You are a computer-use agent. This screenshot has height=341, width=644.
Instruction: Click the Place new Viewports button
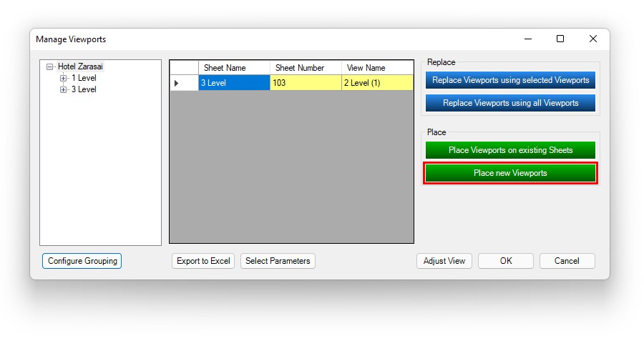[510, 173]
